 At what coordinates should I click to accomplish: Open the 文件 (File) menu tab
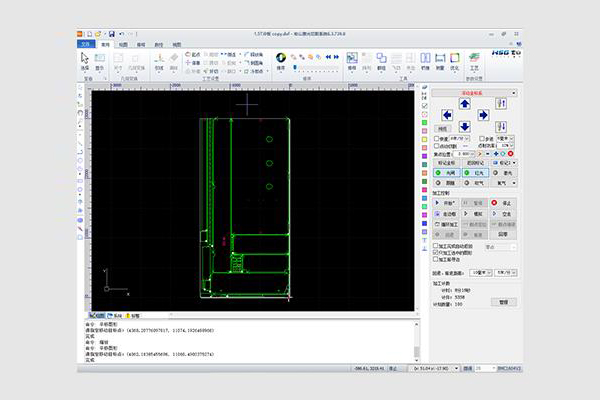point(85,45)
